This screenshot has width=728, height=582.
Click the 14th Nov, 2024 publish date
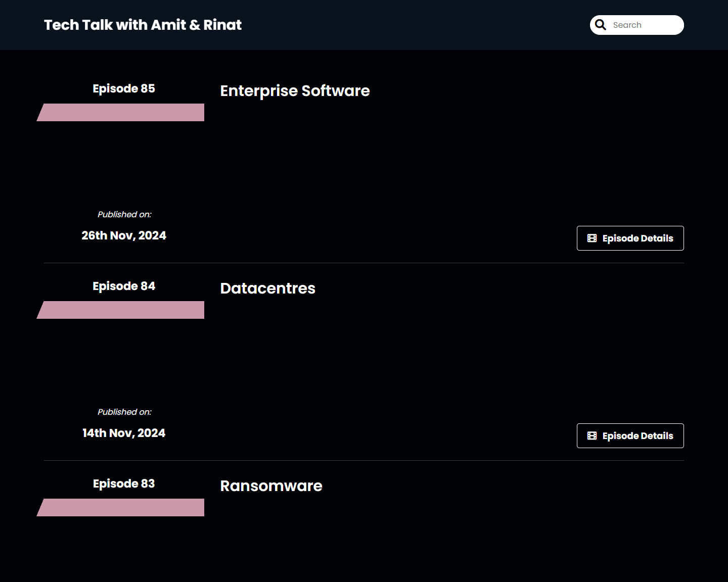click(124, 433)
